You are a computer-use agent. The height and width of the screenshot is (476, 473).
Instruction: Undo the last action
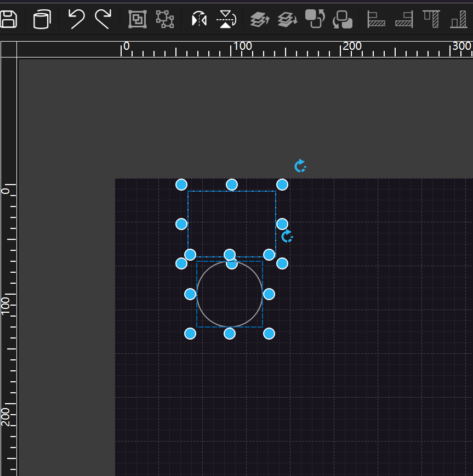76,19
